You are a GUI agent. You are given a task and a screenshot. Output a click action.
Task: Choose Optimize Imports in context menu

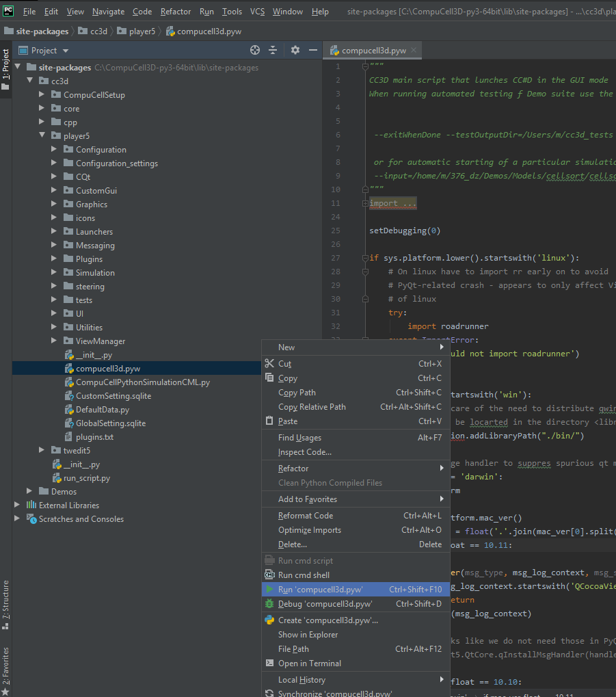point(356,530)
